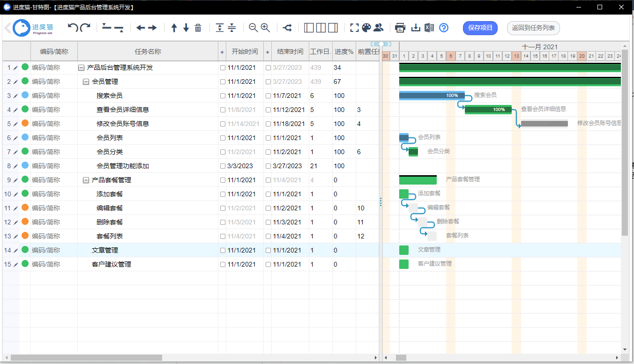Show only the task grid layout
The width and height of the screenshot is (634, 364).
309,28
